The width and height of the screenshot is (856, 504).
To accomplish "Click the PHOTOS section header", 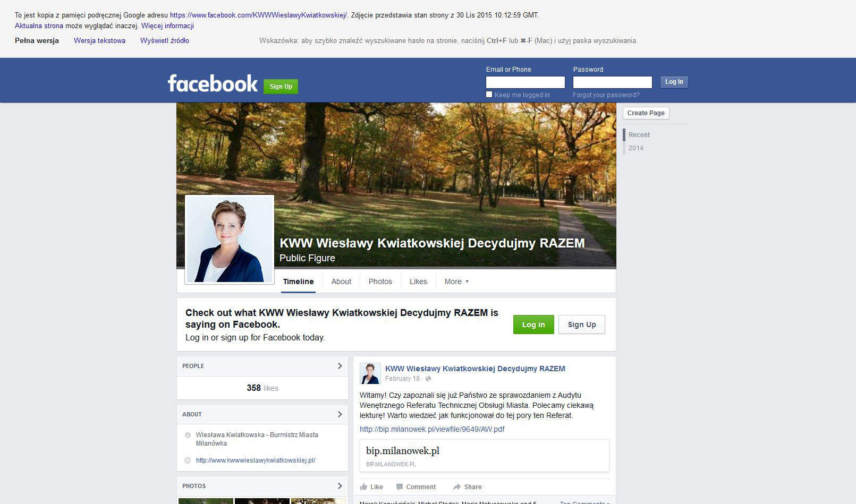I will [x=262, y=486].
